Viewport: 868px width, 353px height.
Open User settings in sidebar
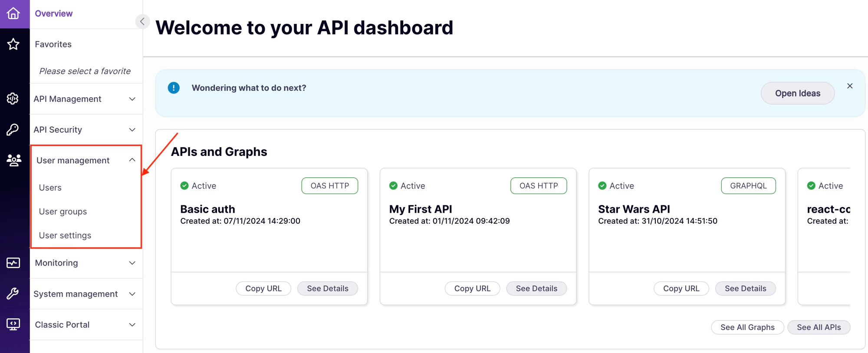point(65,235)
